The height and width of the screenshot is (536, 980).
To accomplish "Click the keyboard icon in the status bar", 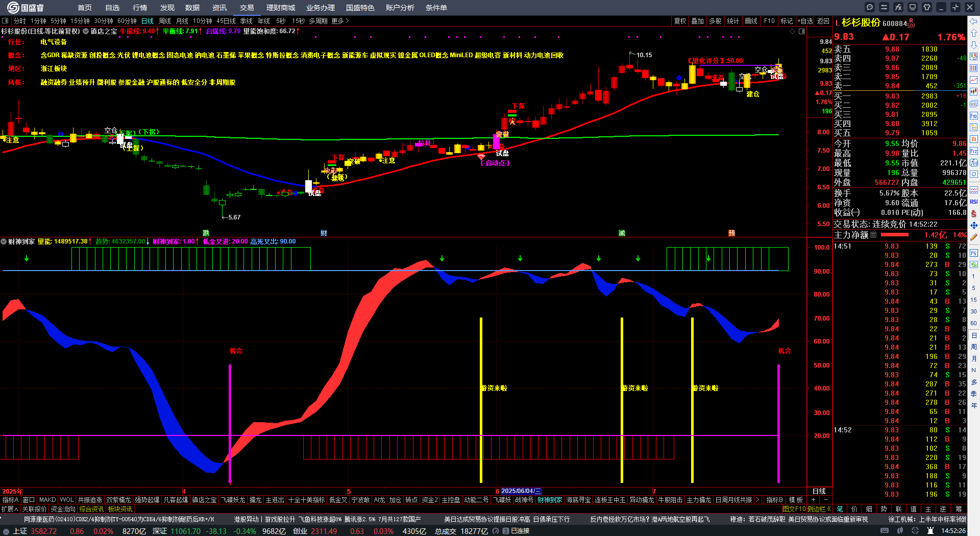I will (x=885, y=531).
